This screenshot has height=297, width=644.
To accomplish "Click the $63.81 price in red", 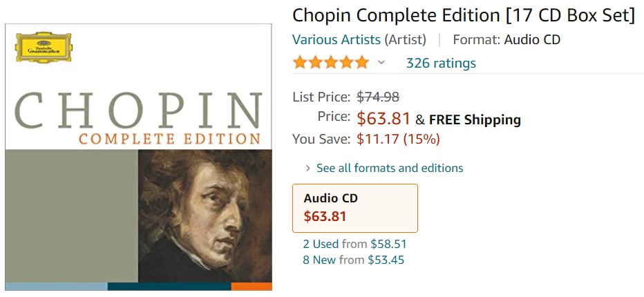I will click(x=383, y=119).
